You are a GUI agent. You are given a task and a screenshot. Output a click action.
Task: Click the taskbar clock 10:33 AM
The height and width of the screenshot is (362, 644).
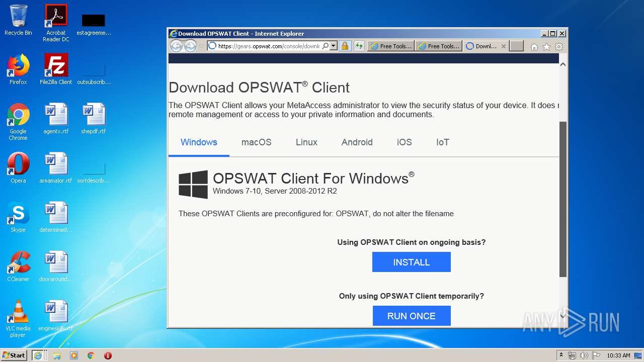click(618, 355)
